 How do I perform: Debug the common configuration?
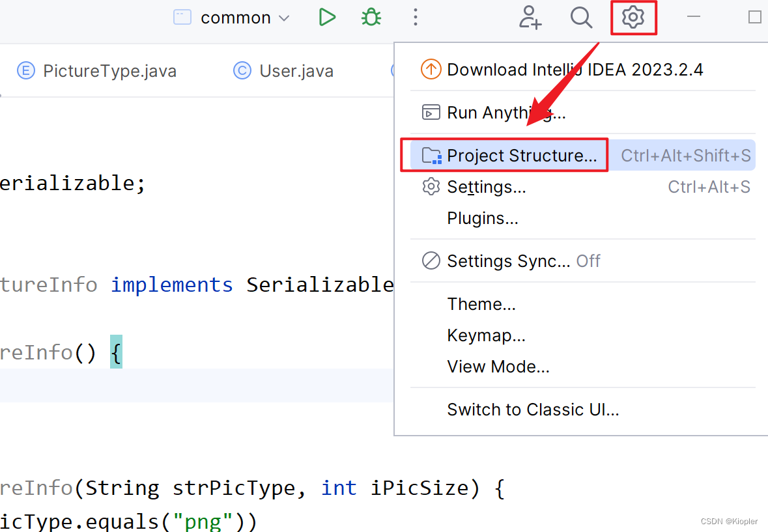coord(371,17)
